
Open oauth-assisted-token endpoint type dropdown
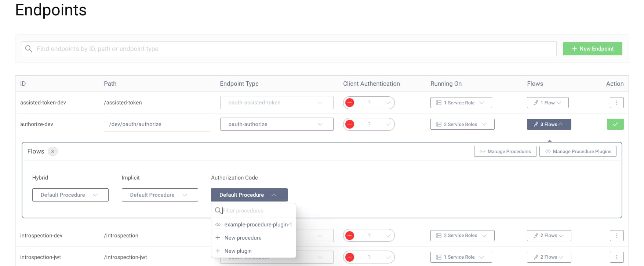[x=277, y=103]
